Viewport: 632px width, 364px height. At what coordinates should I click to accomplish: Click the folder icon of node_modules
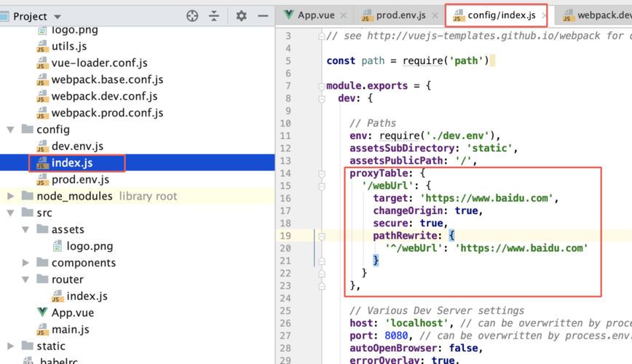coord(28,196)
